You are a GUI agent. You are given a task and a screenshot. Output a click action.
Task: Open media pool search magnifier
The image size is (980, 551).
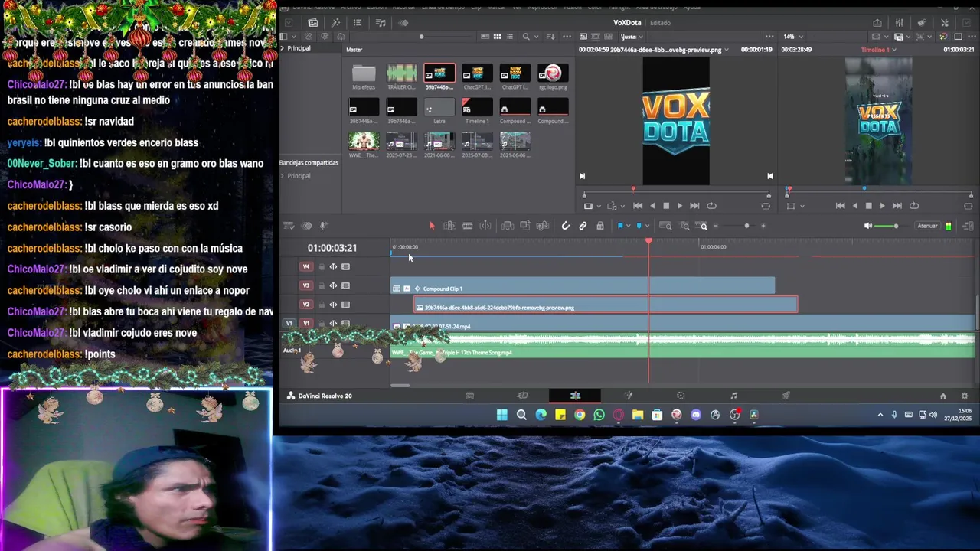(526, 37)
